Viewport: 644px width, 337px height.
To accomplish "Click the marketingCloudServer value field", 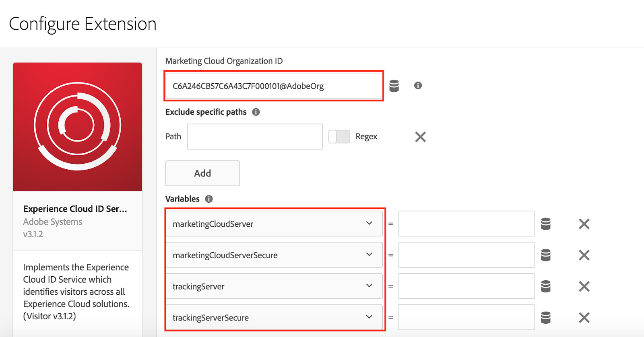I will [x=466, y=224].
